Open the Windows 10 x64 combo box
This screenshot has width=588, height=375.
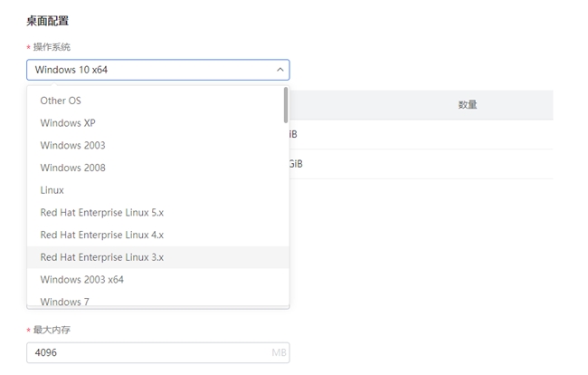(158, 70)
